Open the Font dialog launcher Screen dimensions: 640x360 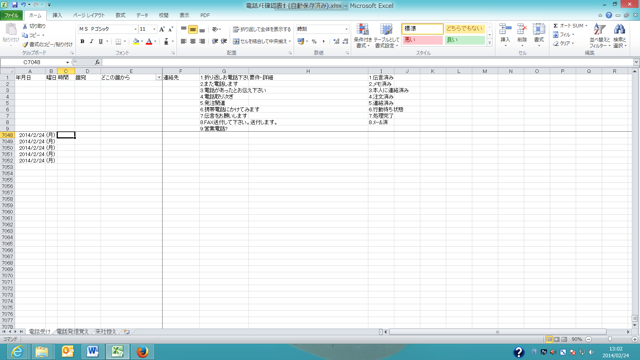pyautogui.click(x=173, y=53)
